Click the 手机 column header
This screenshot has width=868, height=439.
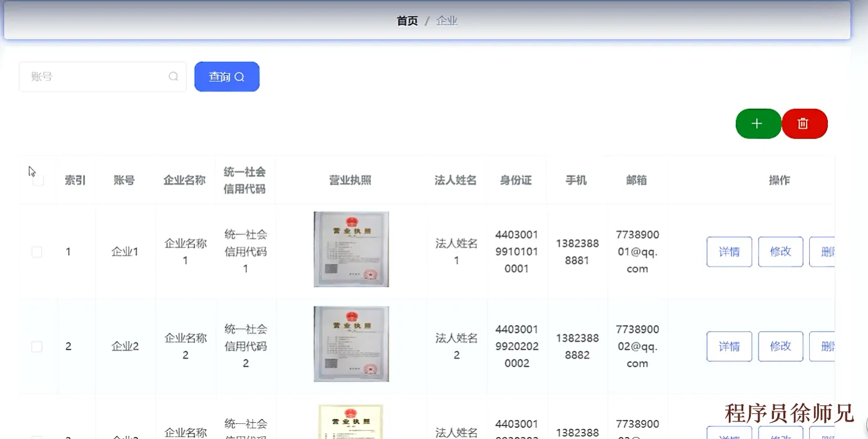576,180
